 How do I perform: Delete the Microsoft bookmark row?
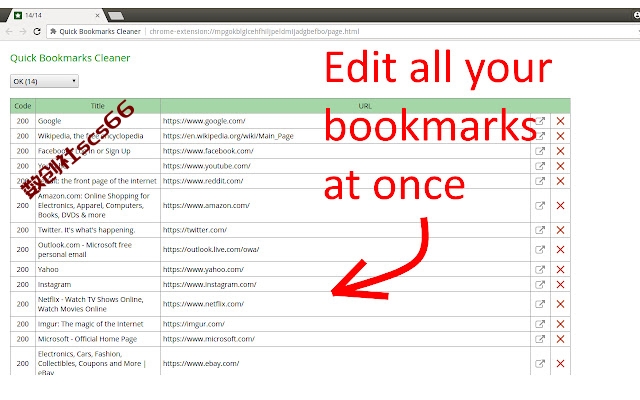click(560, 339)
